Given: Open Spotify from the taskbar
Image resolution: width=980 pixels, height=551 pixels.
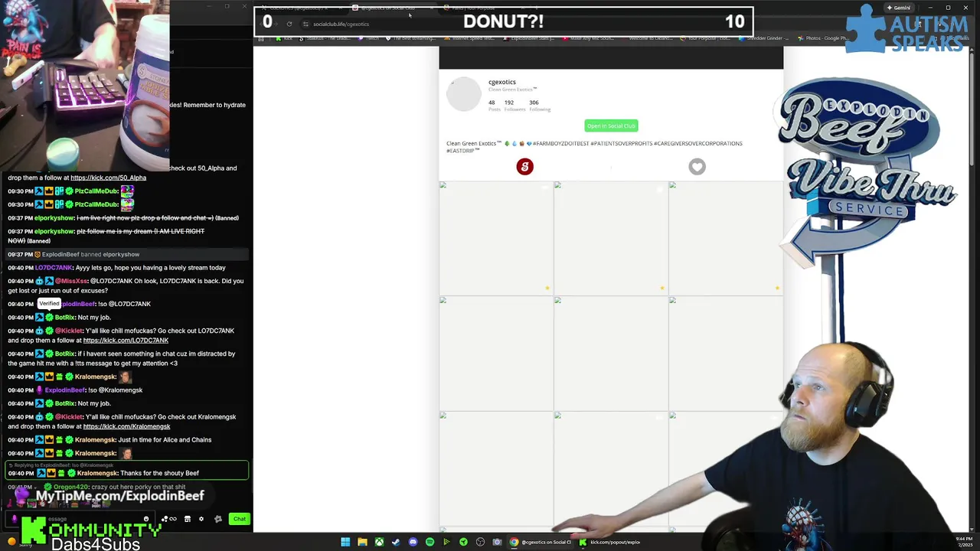Looking at the screenshot, I should [x=430, y=542].
